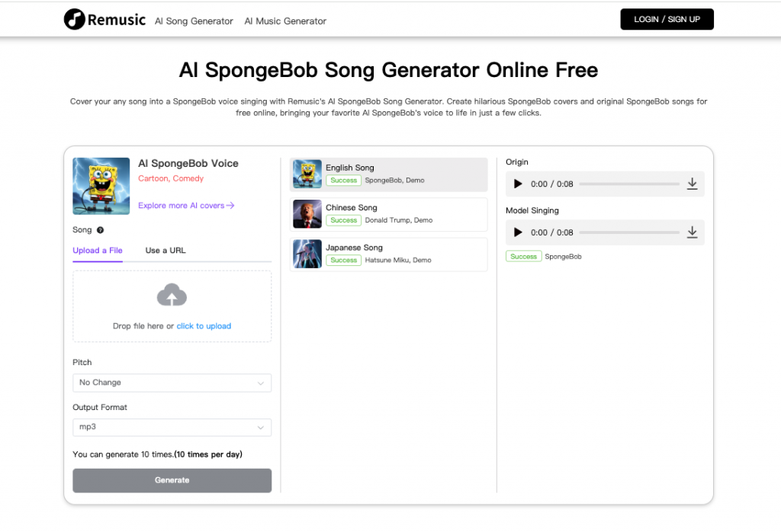Viewport: 781px width, 532px height.
Task: Click the AI SpongeBob Voice avatar image
Action: [x=101, y=186]
